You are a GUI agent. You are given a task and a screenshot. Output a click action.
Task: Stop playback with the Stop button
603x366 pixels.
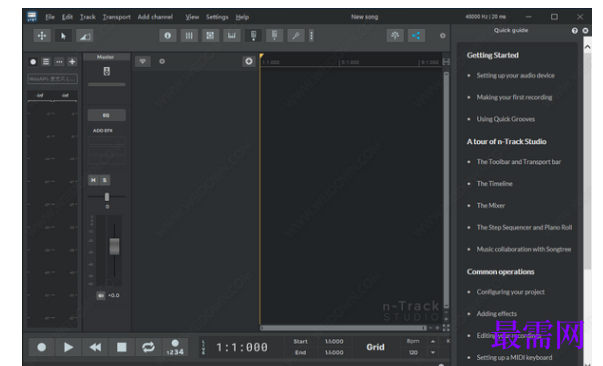click(x=122, y=347)
